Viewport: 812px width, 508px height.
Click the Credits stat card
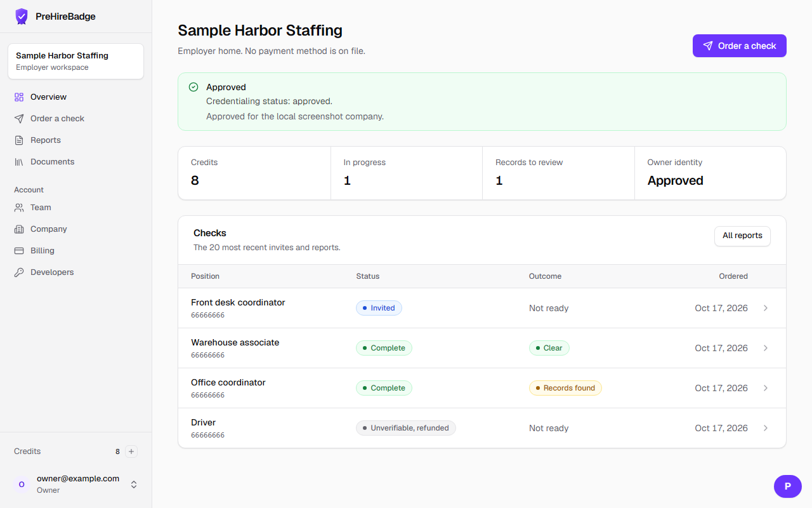(254, 173)
